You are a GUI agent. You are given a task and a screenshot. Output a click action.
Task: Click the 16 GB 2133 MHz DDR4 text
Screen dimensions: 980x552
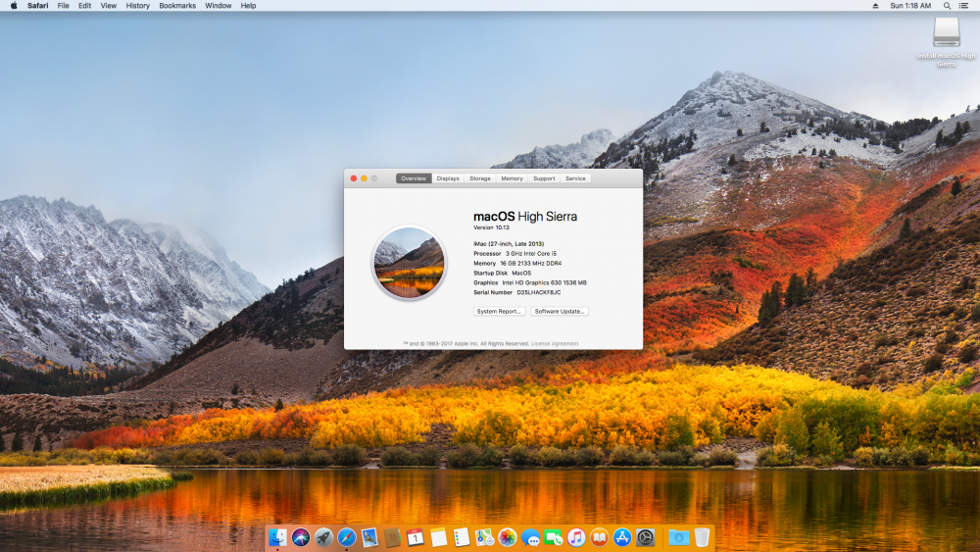530,263
